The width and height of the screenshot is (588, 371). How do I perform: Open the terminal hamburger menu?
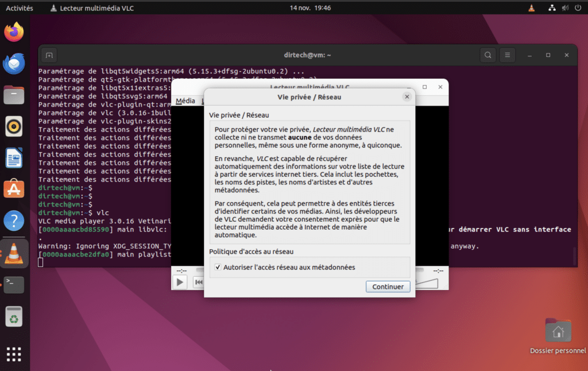pyautogui.click(x=508, y=55)
